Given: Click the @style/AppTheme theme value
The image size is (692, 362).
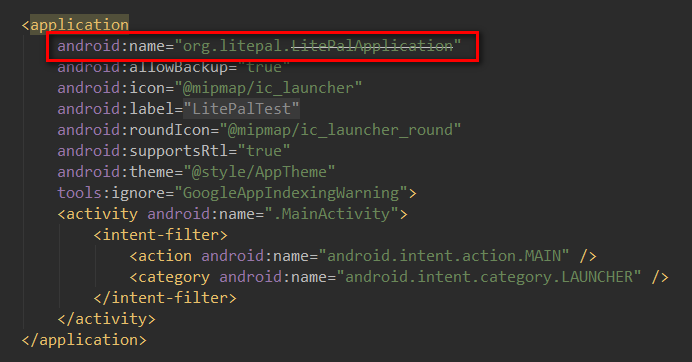Looking at the screenshot, I should coord(259,172).
